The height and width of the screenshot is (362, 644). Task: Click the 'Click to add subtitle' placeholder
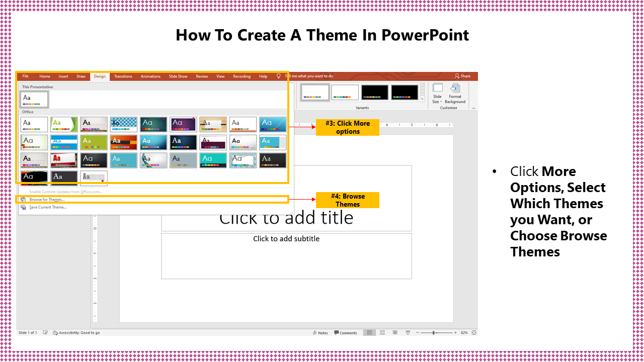286,256
